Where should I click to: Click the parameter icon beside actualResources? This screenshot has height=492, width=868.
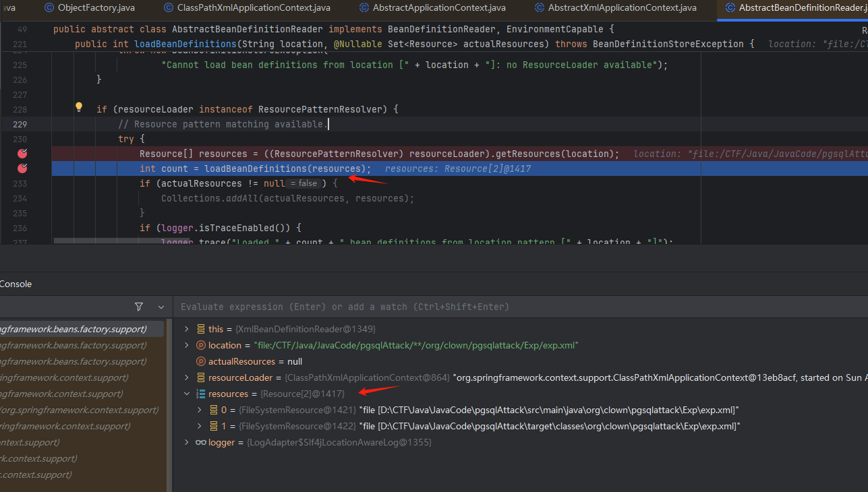[x=200, y=361]
